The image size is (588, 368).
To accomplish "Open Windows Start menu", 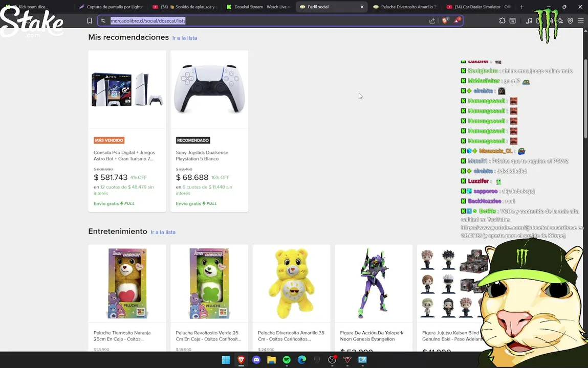I will tap(226, 360).
